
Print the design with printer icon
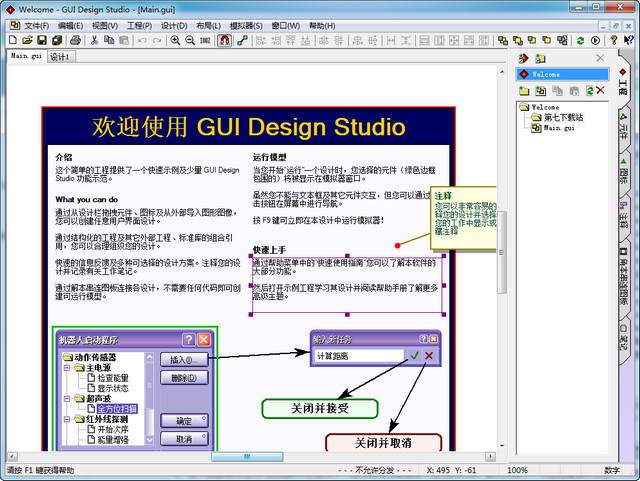75,40
